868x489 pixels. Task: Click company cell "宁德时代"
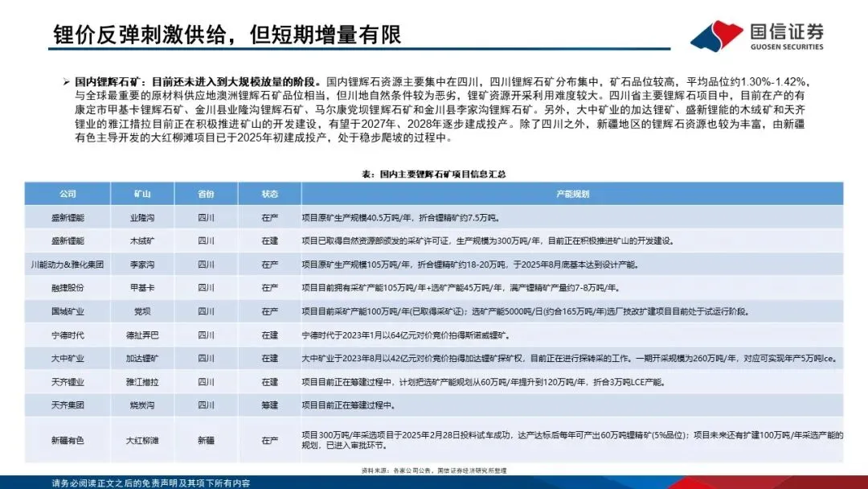(x=68, y=335)
